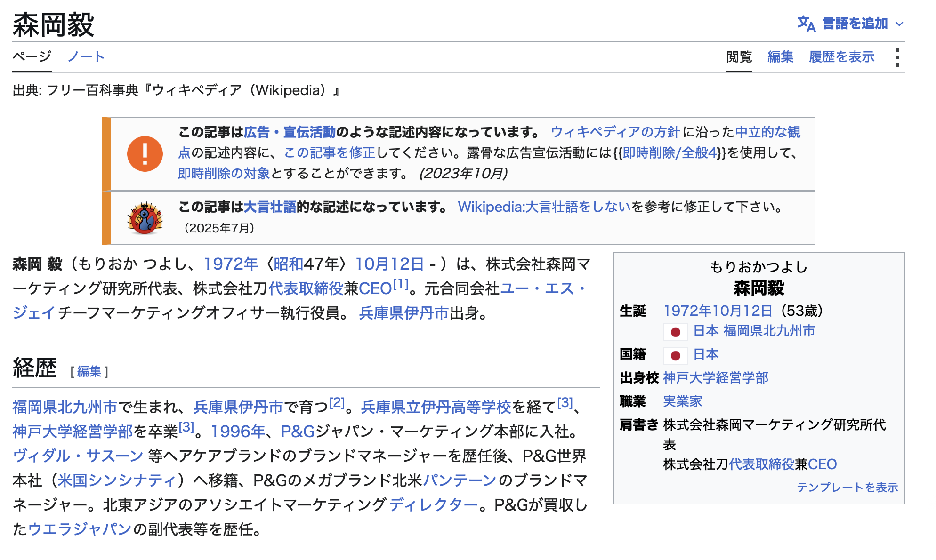Follow the 兵庫県伊丹市 link in intro
The image size is (936, 560).
click(x=404, y=313)
